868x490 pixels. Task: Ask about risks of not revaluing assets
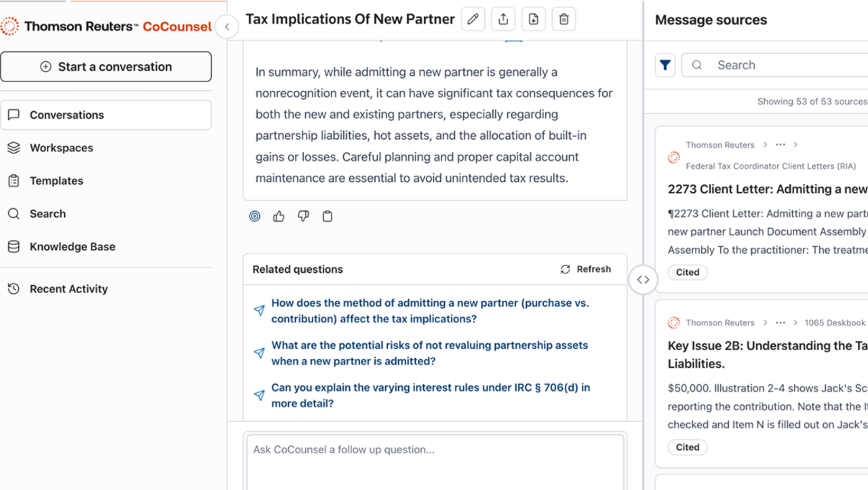429,353
